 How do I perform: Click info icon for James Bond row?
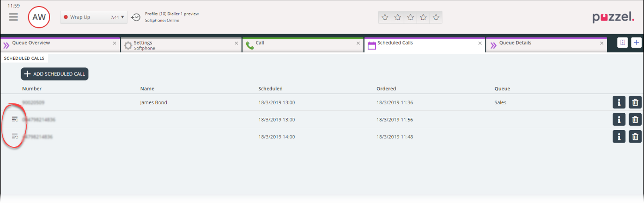click(x=619, y=102)
